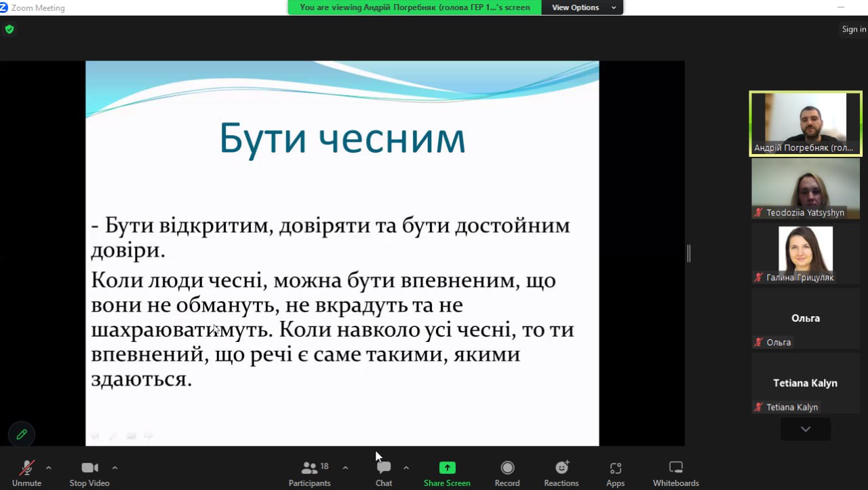The height and width of the screenshot is (490, 868).
Task: Expand the chevron next to Participants
Action: click(x=345, y=468)
